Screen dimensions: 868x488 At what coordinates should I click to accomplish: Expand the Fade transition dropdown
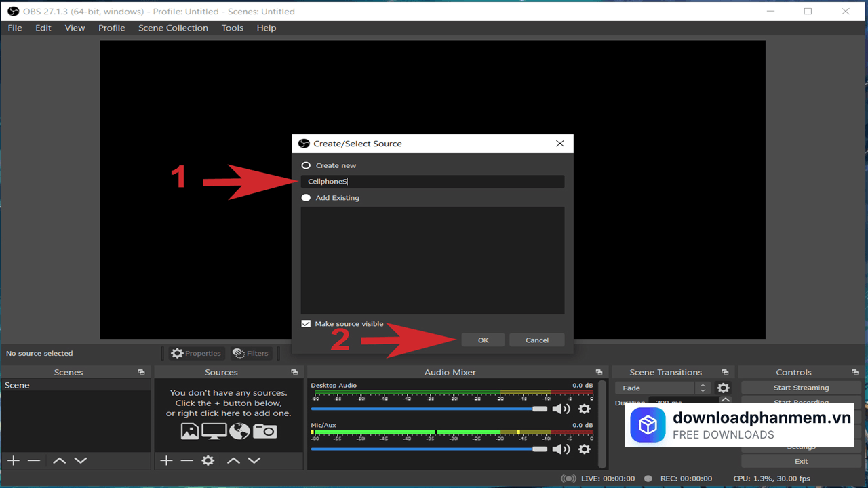pyautogui.click(x=703, y=388)
